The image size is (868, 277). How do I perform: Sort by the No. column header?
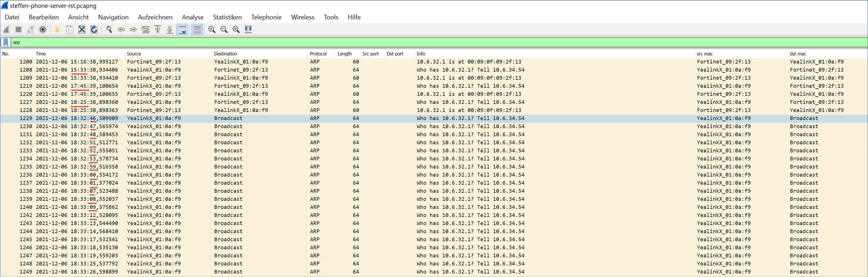coord(17,54)
